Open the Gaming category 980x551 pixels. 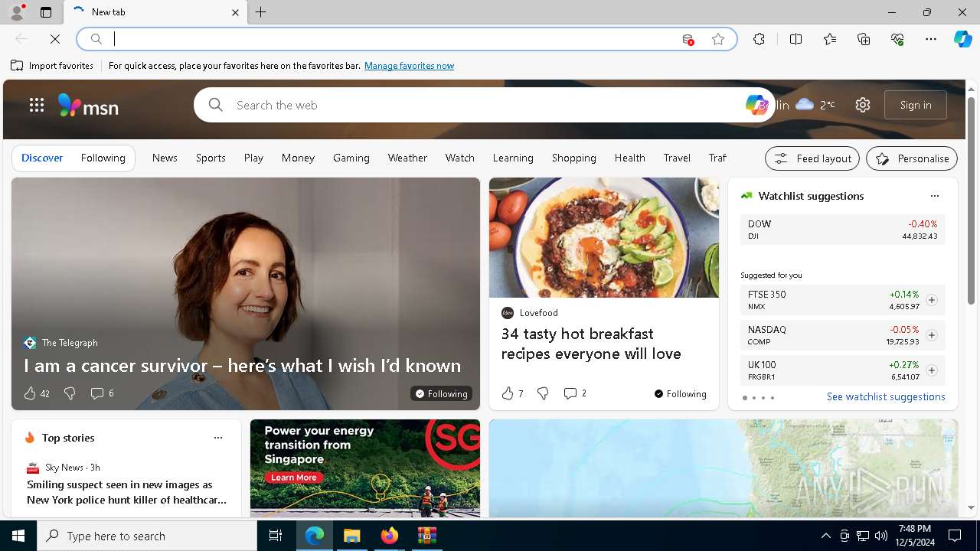coord(351,158)
